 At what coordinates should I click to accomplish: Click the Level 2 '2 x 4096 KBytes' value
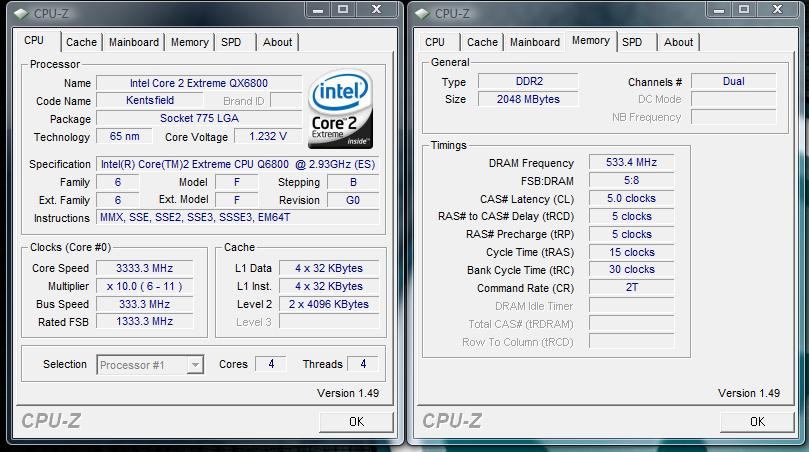coord(329,304)
